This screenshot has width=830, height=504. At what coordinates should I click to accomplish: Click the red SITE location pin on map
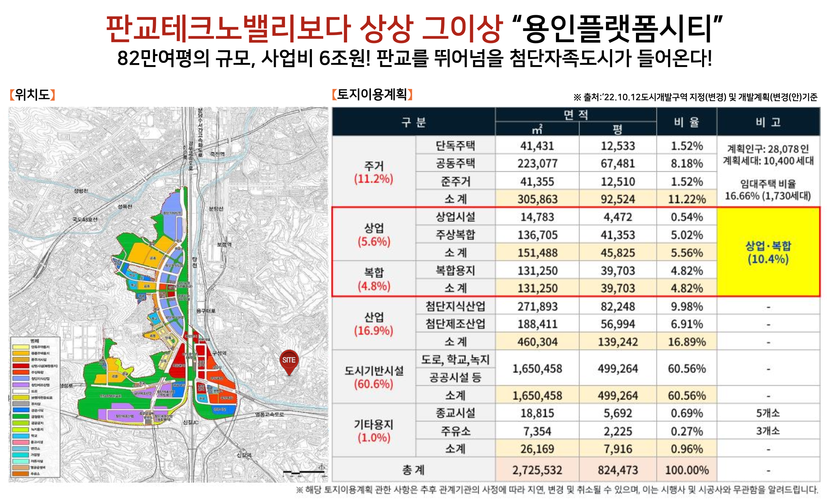289,362
